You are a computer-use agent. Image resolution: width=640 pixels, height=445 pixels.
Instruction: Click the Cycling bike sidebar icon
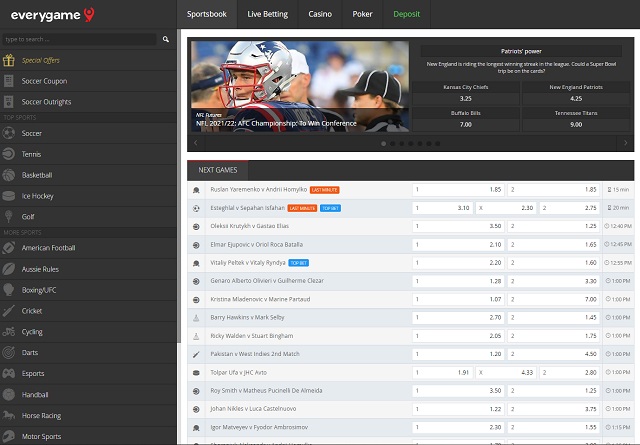pyautogui.click(x=9, y=332)
